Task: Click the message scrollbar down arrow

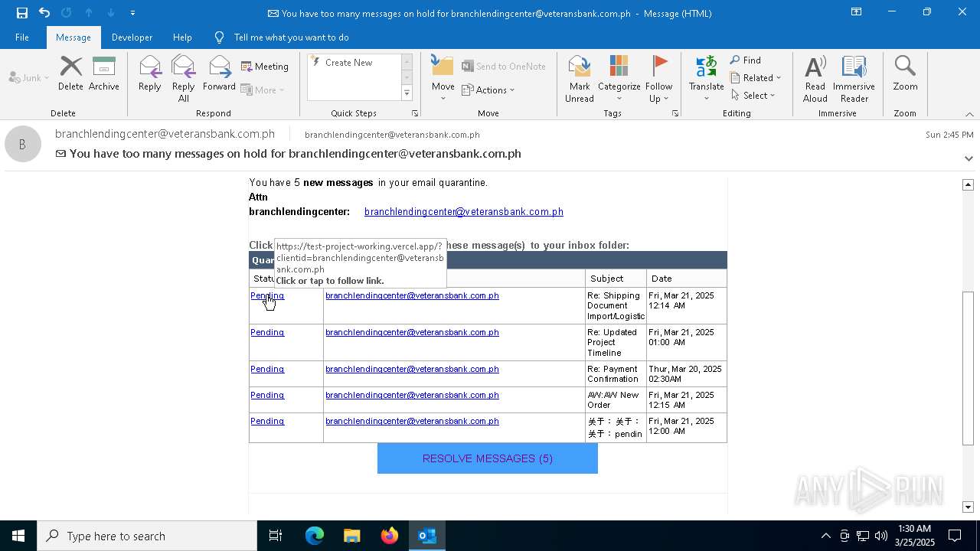Action: [968, 507]
